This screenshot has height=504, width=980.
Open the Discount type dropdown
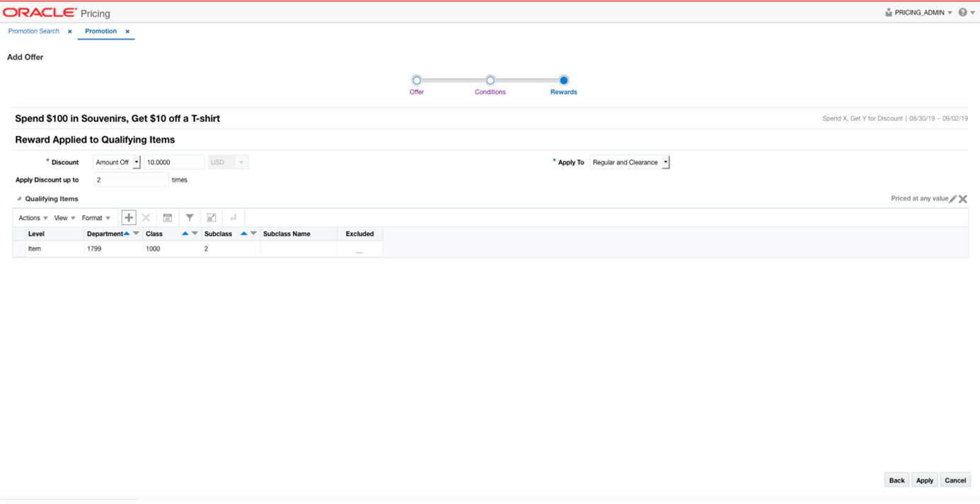pos(137,162)
